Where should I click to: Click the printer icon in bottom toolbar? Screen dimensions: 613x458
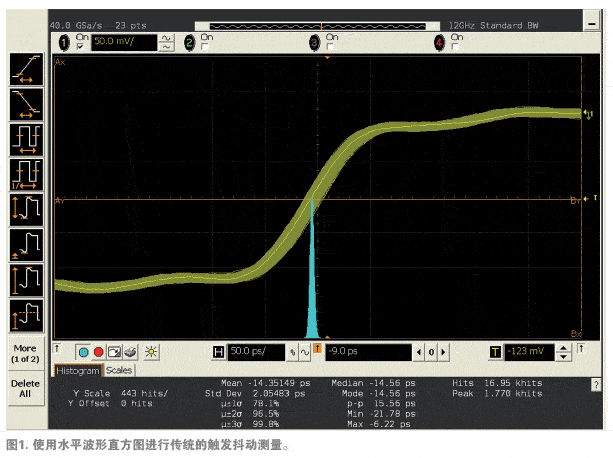click(132, 352)
